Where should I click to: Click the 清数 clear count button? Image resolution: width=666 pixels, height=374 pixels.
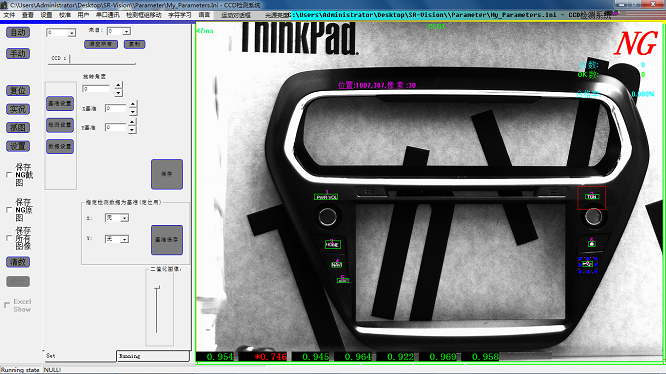click(x=18, y=262)
